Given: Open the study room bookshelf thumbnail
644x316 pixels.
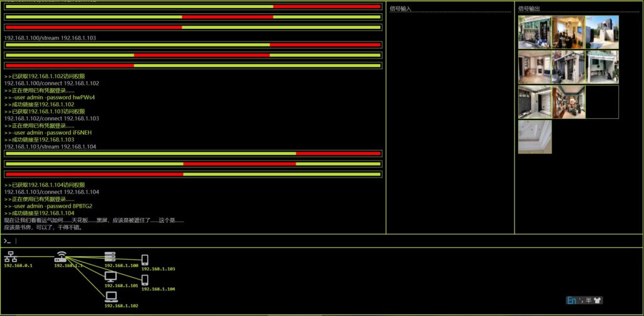Looking at the screenshot, I should [569, 102].
